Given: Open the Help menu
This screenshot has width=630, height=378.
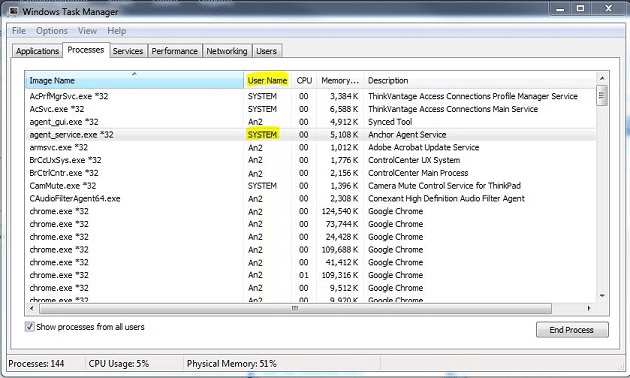Looking at the screenshot, I should pyautogui.click(x=117, y=31).
